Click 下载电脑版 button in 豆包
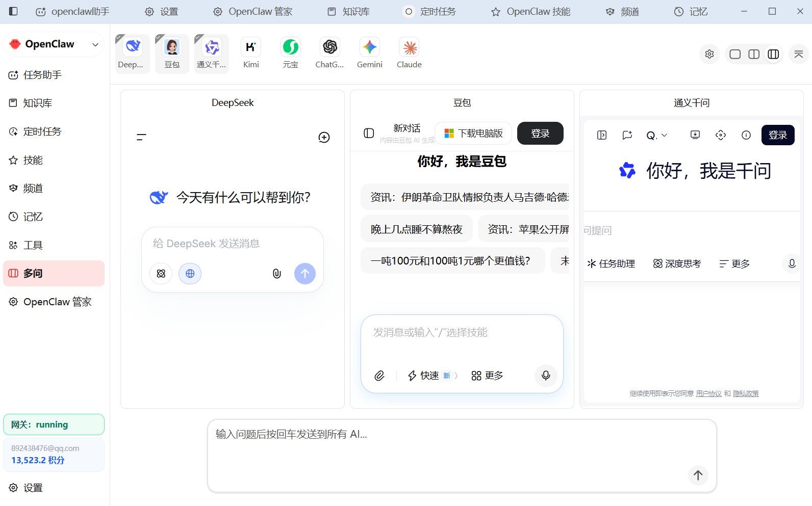812x506 pixels. [473, 134]
